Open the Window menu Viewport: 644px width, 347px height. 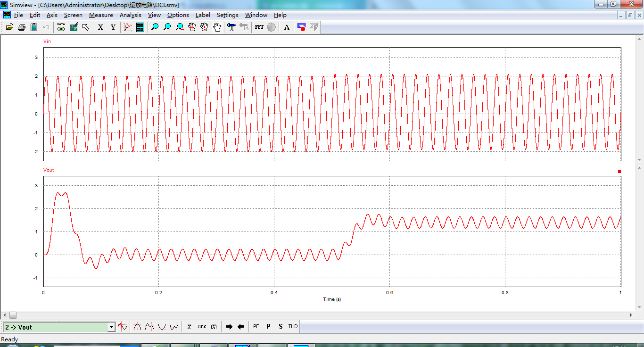[x=256, y=15]
